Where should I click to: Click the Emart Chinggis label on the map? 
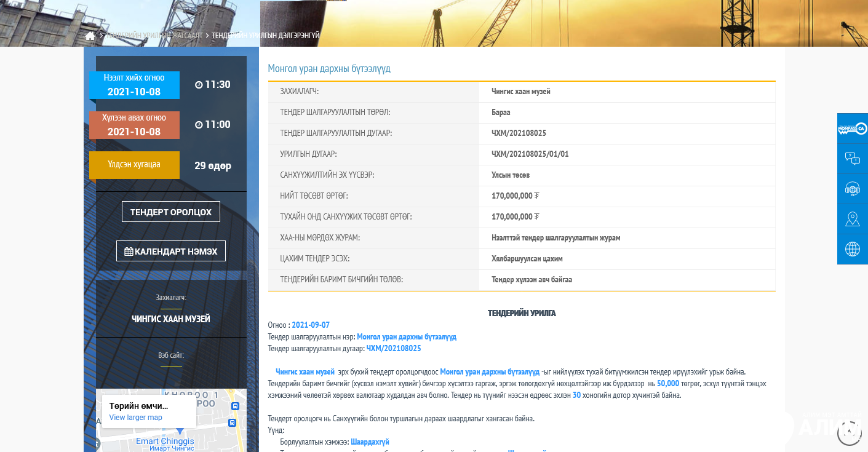click(165, 442)
